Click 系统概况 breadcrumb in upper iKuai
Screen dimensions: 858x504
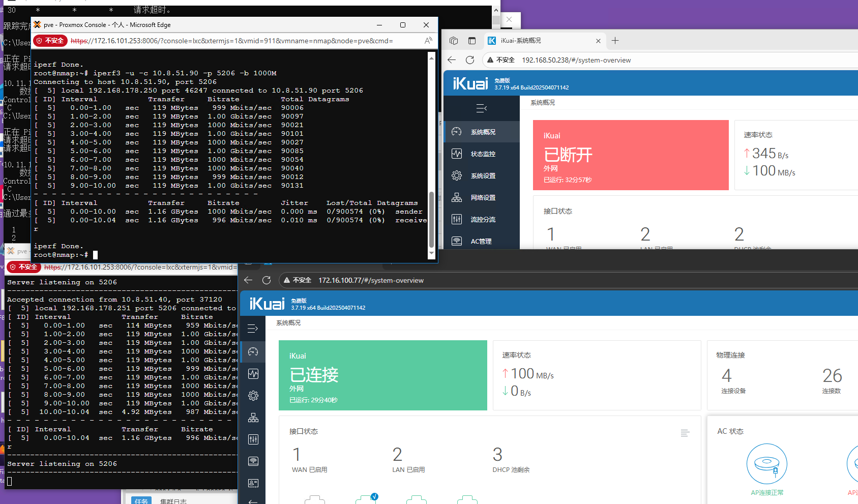point(543,103)
